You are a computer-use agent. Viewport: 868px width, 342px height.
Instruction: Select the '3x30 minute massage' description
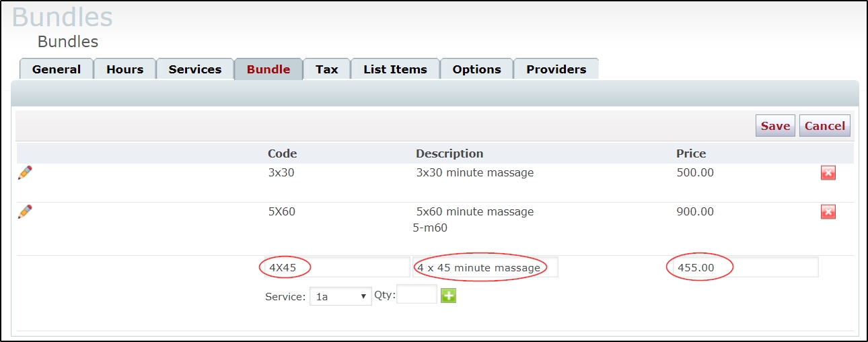(475, 173)
